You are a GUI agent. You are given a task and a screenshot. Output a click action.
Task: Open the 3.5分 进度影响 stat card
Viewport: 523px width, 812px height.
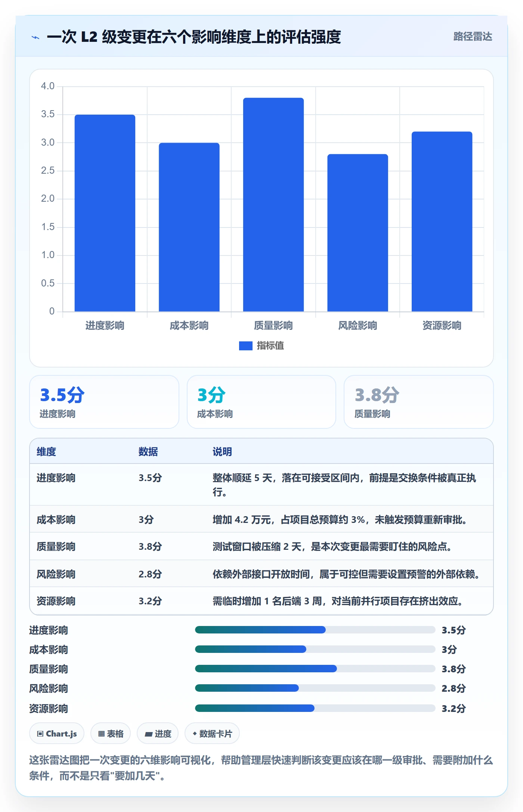(104, 402)
